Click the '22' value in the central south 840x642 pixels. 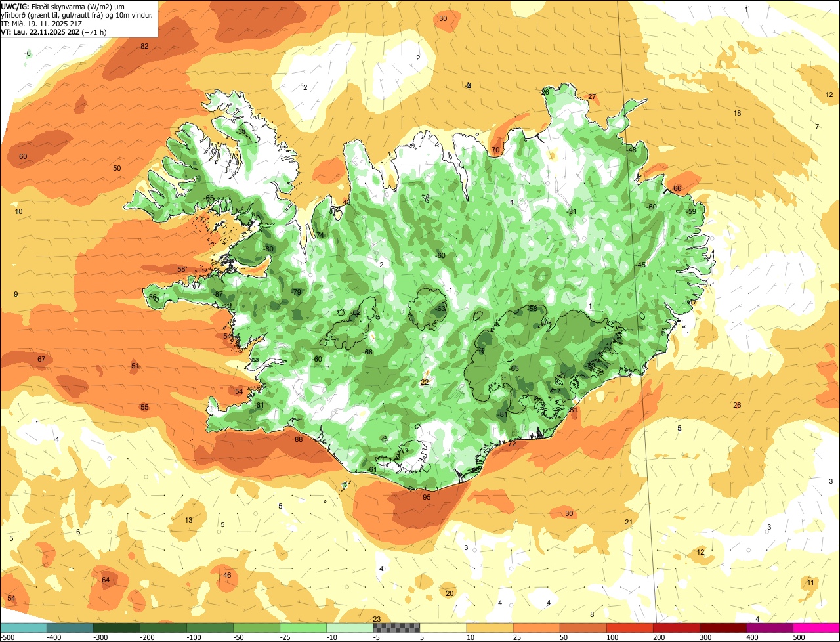coord(425,382)
